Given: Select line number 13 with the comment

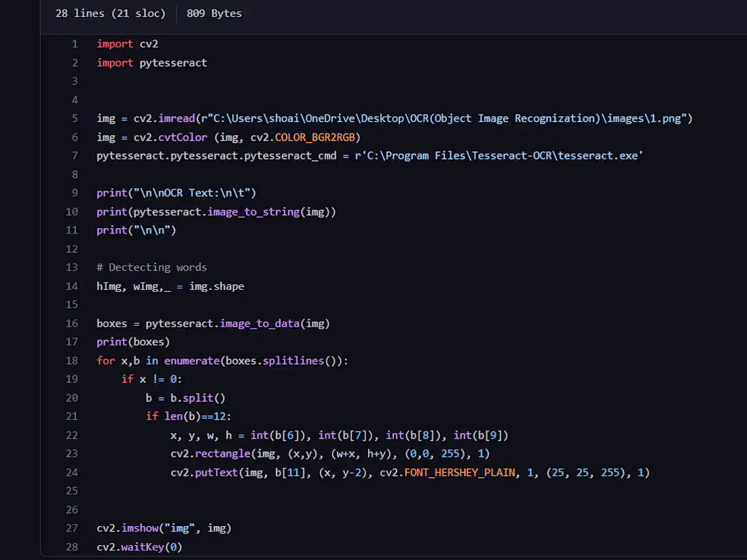Looking at the screenshot, I should pos(72,267).
